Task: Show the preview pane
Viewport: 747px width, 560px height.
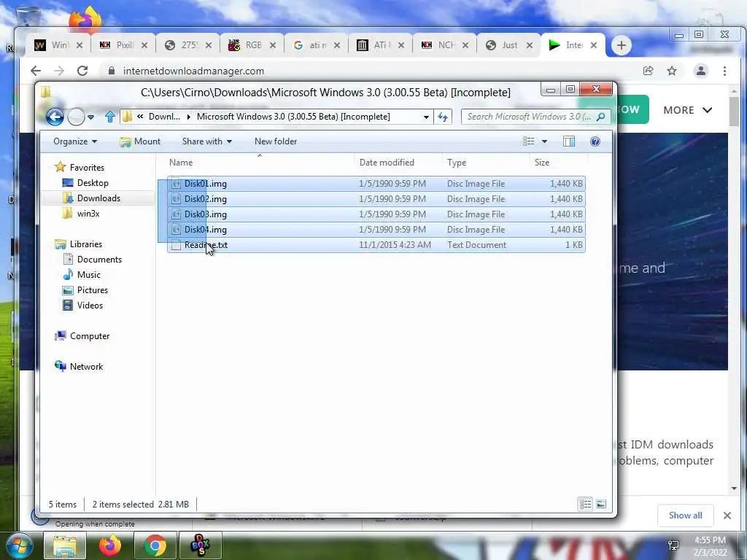Action: click(569, 141)
